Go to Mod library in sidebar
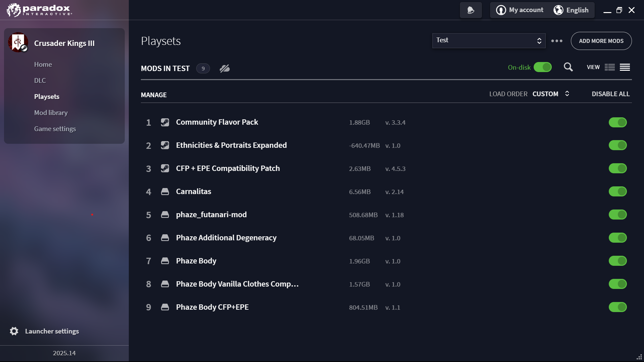 [51, 113]
